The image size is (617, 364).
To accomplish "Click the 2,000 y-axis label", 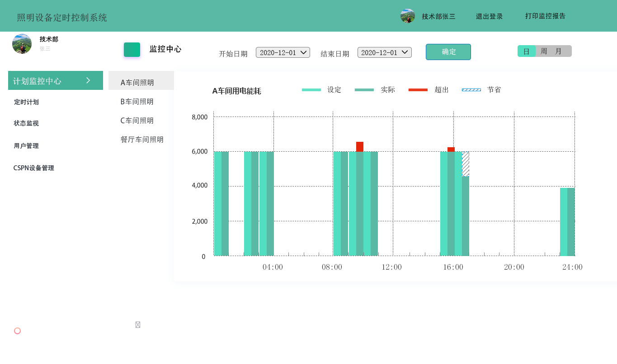I will coord(200,221).
